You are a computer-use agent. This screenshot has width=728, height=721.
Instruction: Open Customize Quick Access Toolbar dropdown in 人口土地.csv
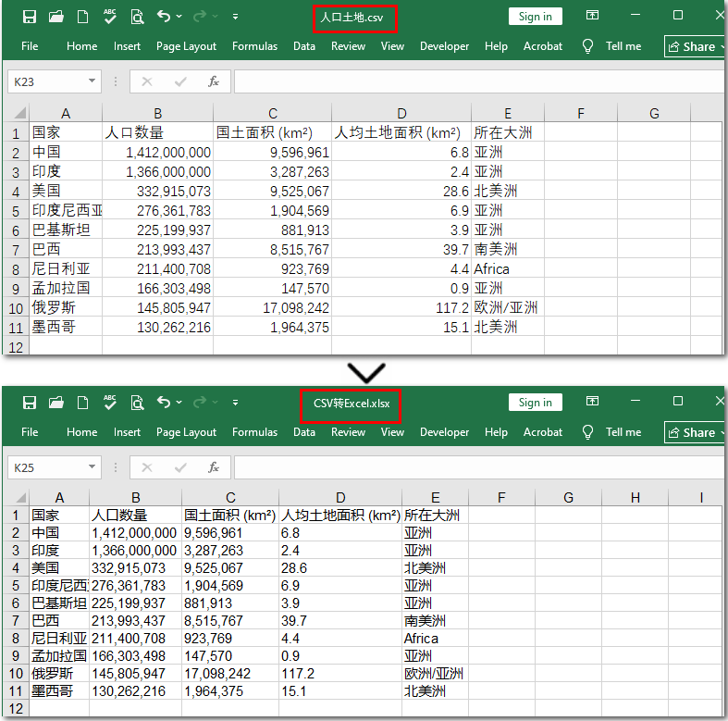(235, 17)
